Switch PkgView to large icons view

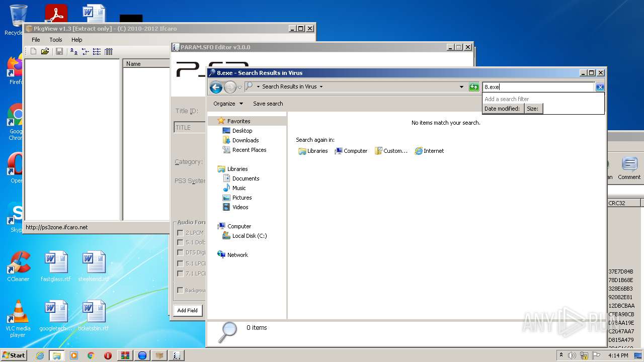[74, 51]
